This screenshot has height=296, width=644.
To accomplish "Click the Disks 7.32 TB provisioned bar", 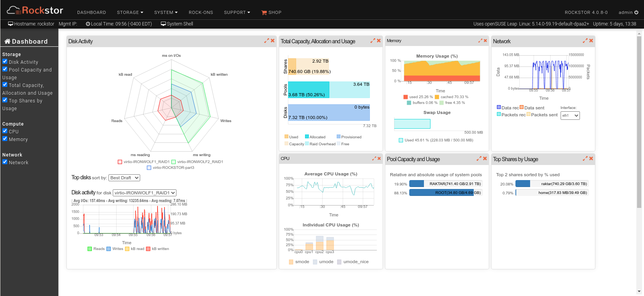I will click(x=329, y=112).
